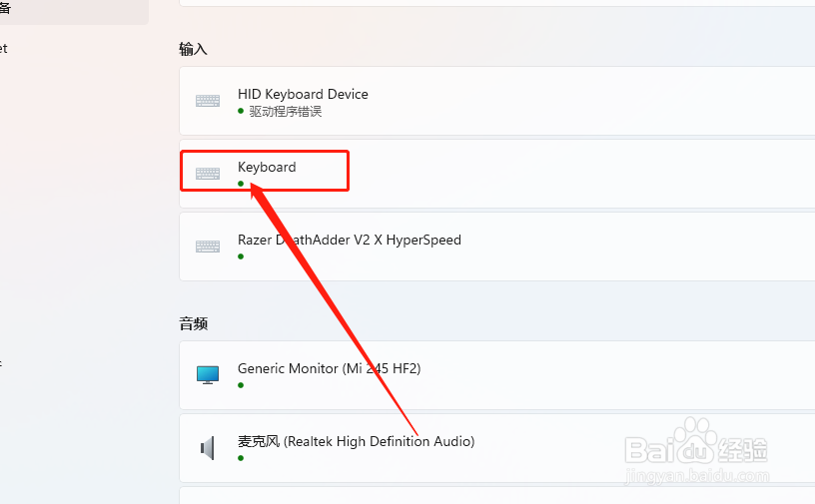The image size is (815, 504).
Task: Click the Razer DeathAdder keyboard icon
Action: (208, 247)
